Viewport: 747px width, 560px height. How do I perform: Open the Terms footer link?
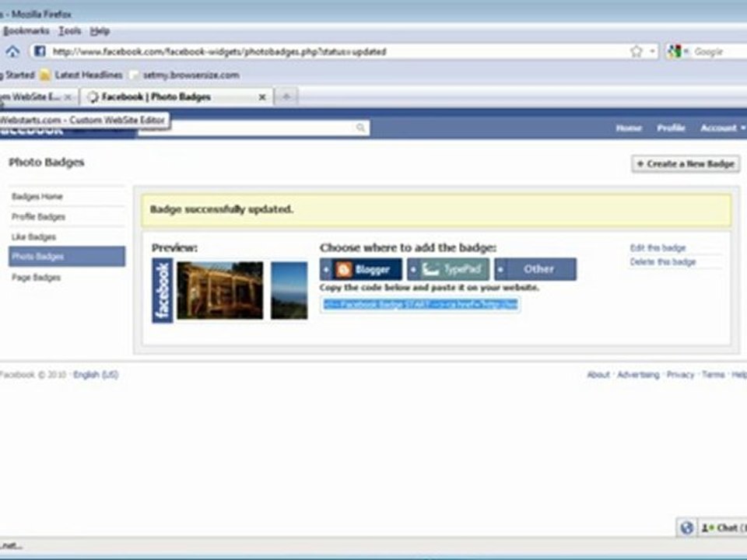(714, 375)
